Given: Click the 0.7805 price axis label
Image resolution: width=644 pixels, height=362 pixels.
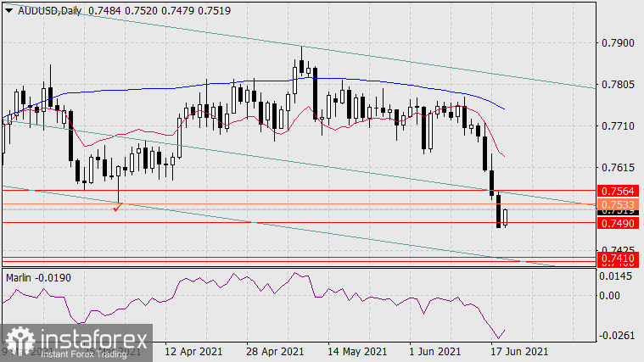Looking at the screenshot, I should 618,85.
